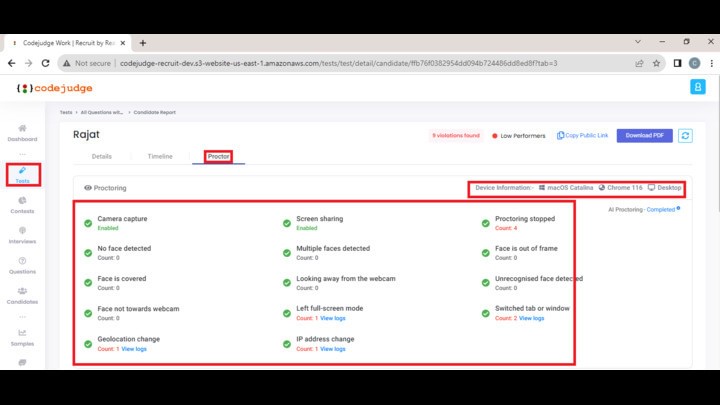Click the browser address bar URL
Image resolution: width=720 pixels, height=405 pixels.
coord(338,62)
